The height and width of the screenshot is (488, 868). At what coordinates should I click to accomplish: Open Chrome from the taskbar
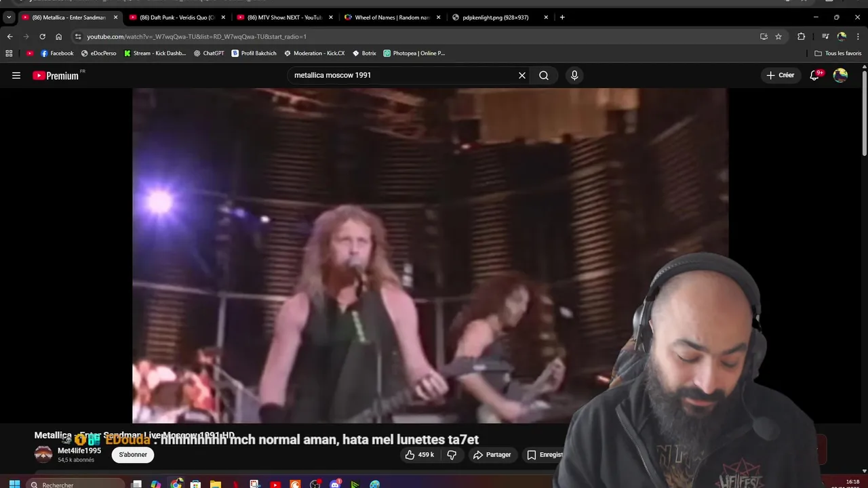pyautogui.click(x=176, y=484)
